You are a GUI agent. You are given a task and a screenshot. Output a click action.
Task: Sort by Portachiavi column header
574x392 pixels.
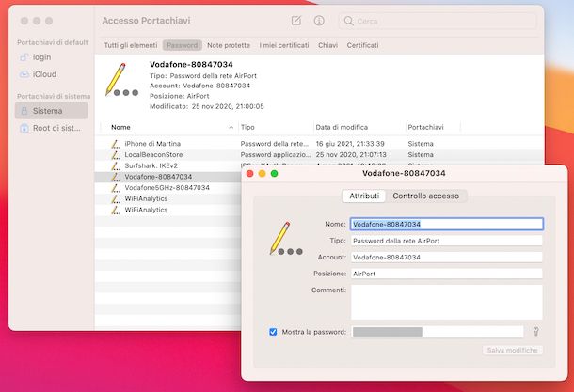[433, 127]
